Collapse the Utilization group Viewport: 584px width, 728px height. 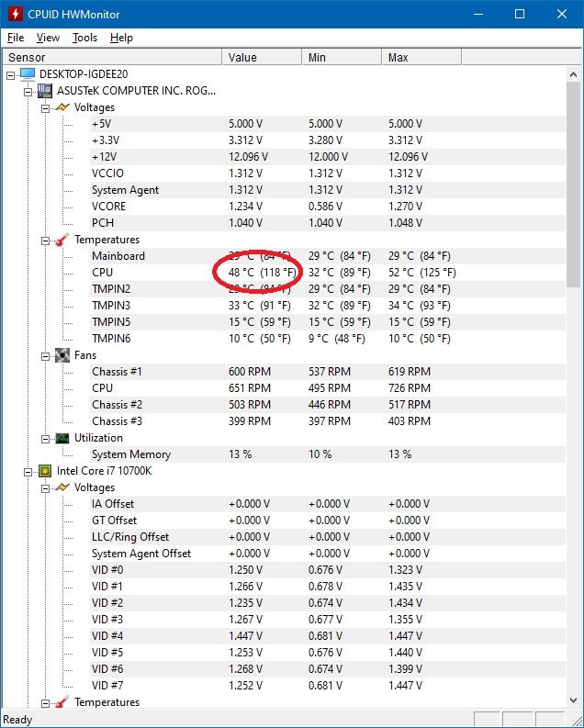[46, 439]
